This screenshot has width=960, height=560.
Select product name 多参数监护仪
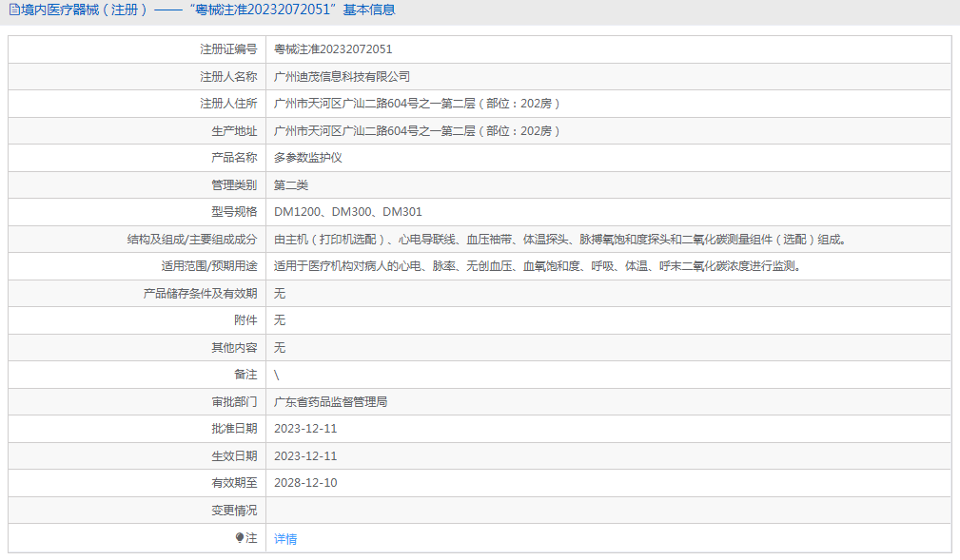308,157
